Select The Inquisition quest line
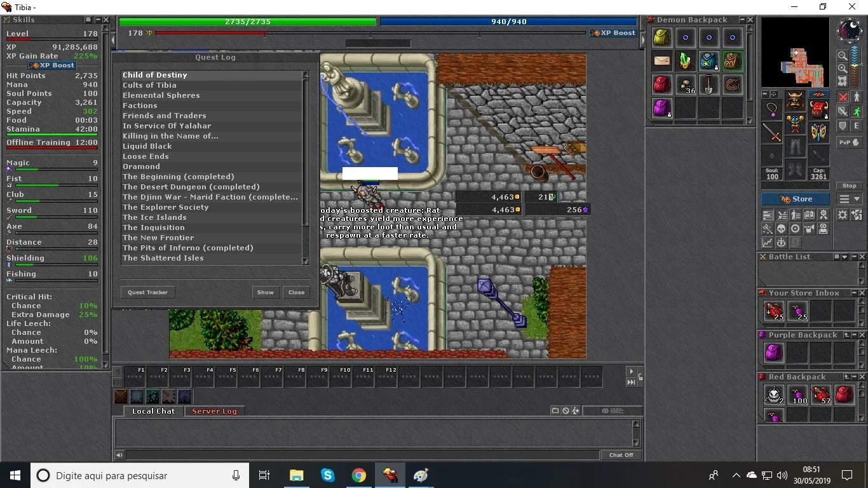Image resolution: width=868 pixels, height=488 pixels. pyautogui.click(x=211, y=227)
